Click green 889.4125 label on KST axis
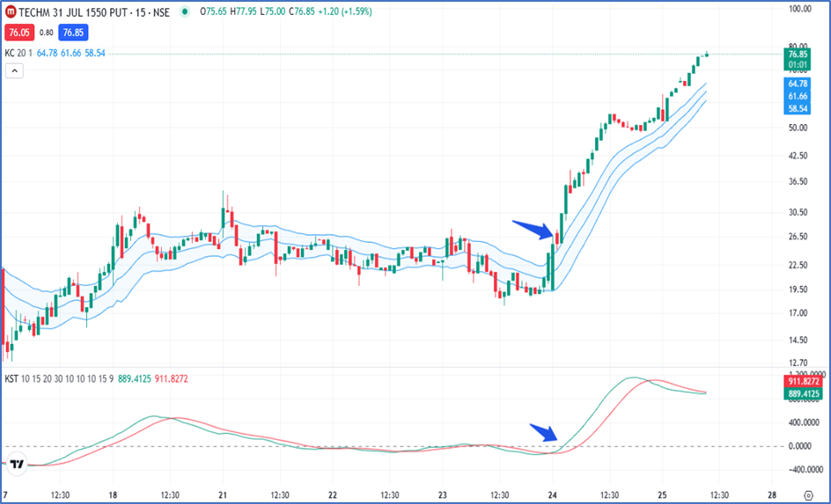The height and width of the screenshot is (504, 831). click(x=803, y=393)
